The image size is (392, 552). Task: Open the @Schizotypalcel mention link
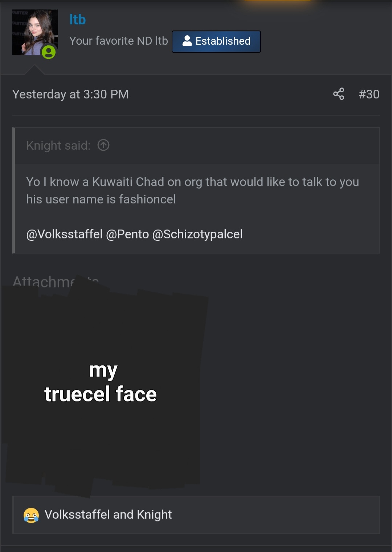tap(197, 234)
